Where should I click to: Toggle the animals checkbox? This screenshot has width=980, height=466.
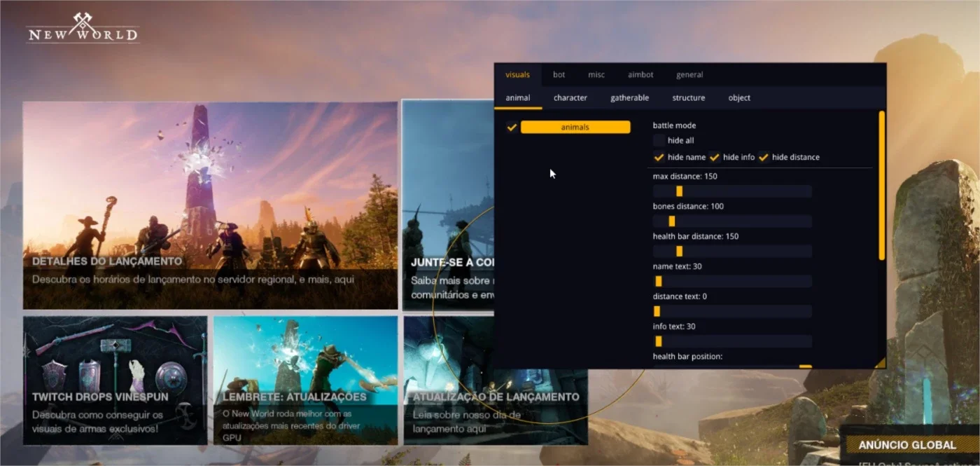512,128
